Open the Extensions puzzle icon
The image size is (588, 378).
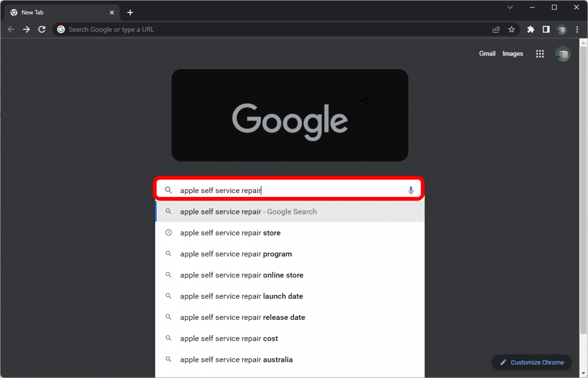pyautogui.click(x=531, y=29)
